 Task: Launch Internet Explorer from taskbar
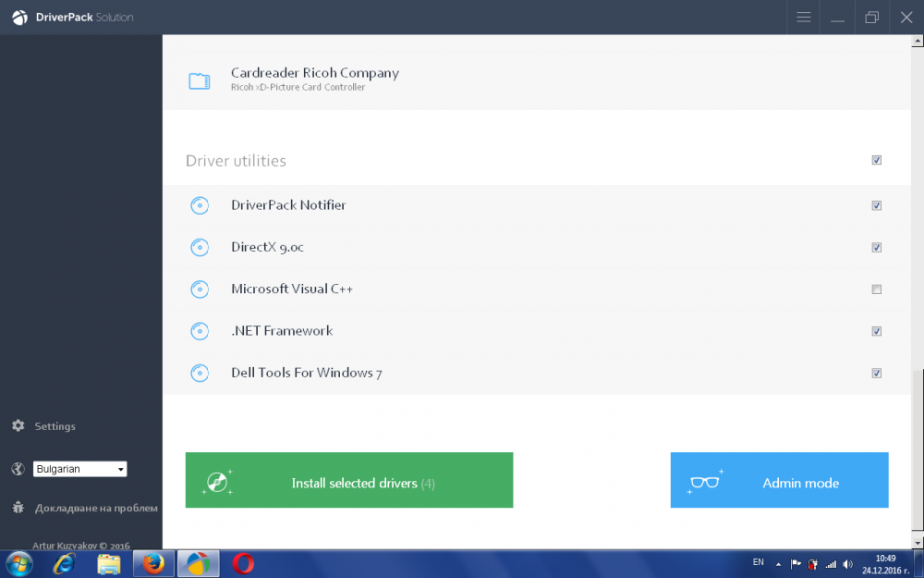64,564
